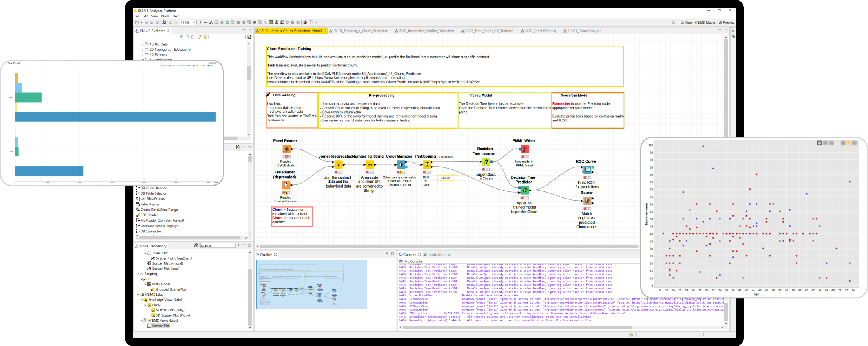Expand the 20_Strange_but_Educational folder

pos(143,50)
